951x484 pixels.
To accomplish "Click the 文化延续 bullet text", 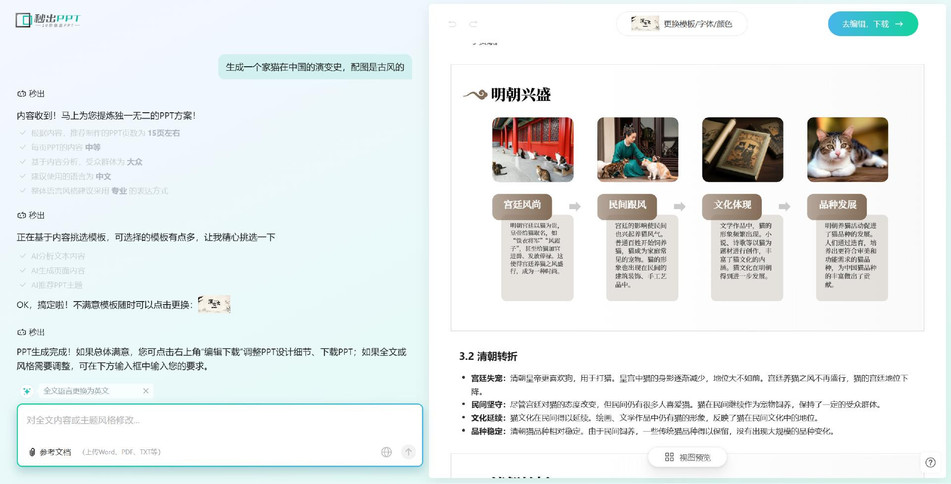I will (x=644, y=418).
